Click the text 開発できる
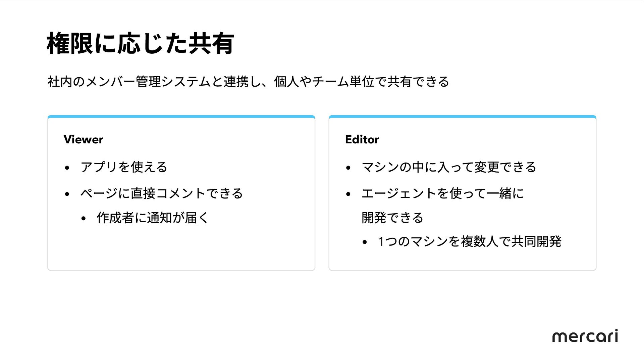The image size is (644, 363). (392, 218)
